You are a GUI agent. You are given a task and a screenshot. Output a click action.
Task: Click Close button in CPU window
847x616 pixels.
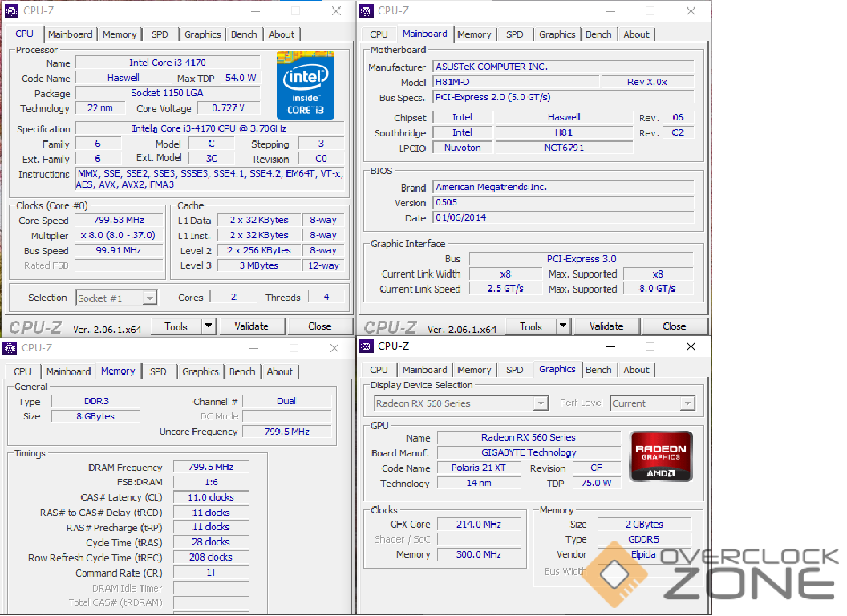pos(320,326)
